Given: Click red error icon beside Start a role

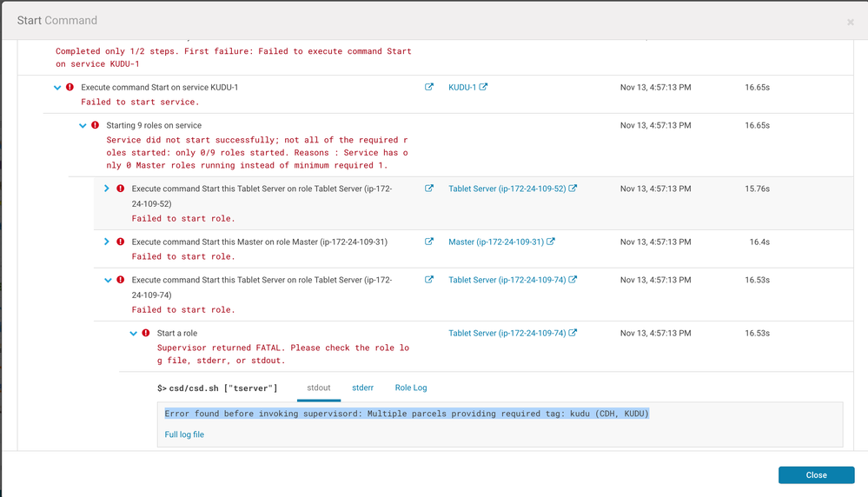Looking at the screenshot, I should (146, 333).
